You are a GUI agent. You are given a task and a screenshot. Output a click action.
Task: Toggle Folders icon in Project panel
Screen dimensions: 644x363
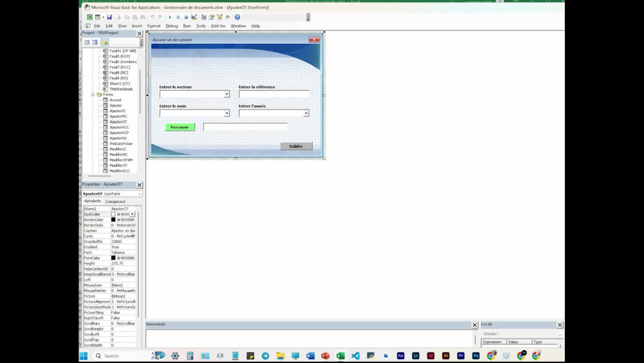pos(105,42)
